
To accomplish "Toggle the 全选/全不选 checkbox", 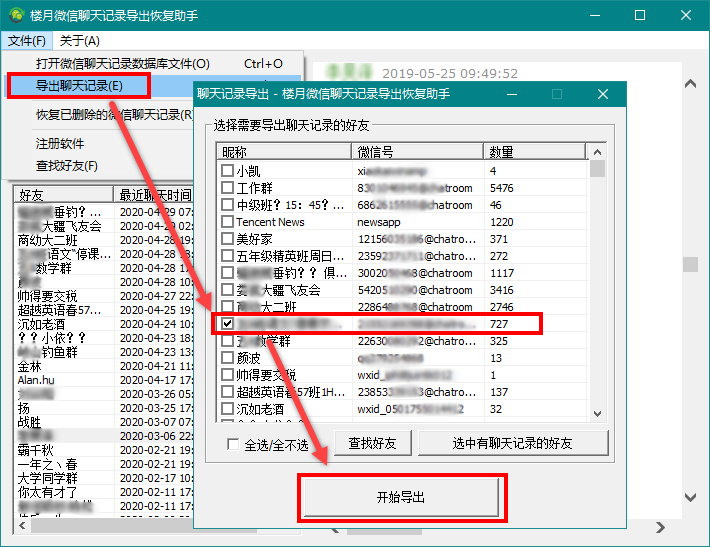I will (234, 444).
